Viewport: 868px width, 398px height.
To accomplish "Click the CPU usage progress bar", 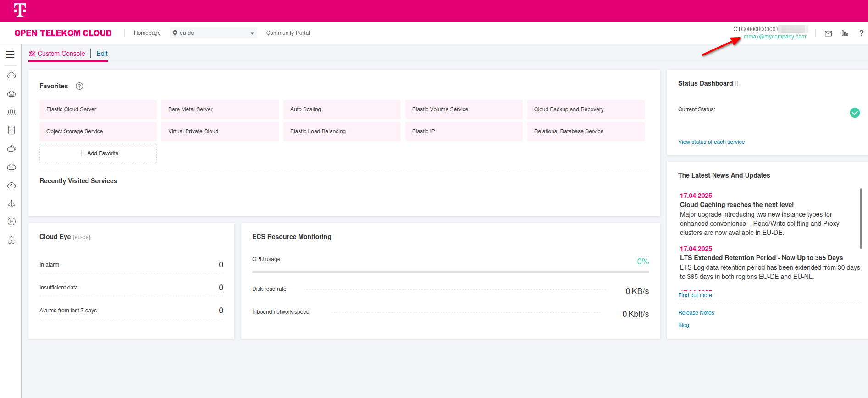I will 450,272.
